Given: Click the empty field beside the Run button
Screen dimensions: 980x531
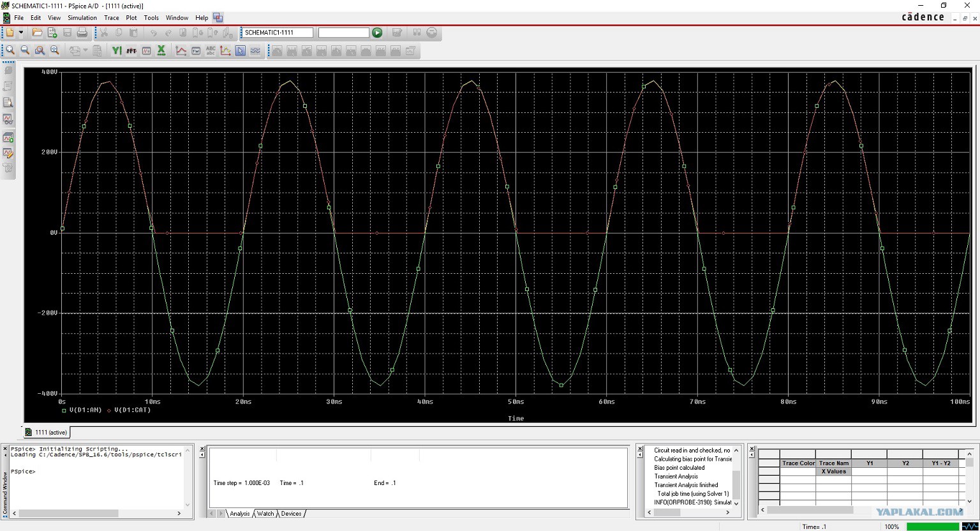Looking at the screenshot, I should point(344,33).
